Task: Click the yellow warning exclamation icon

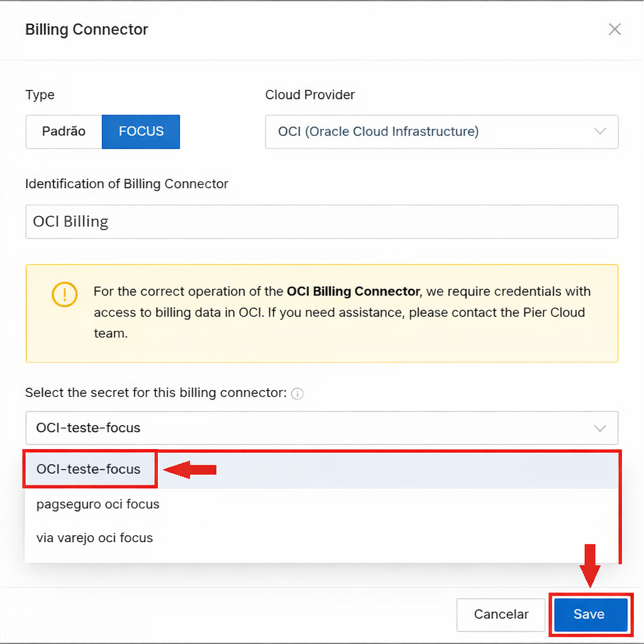Action: 64,294
